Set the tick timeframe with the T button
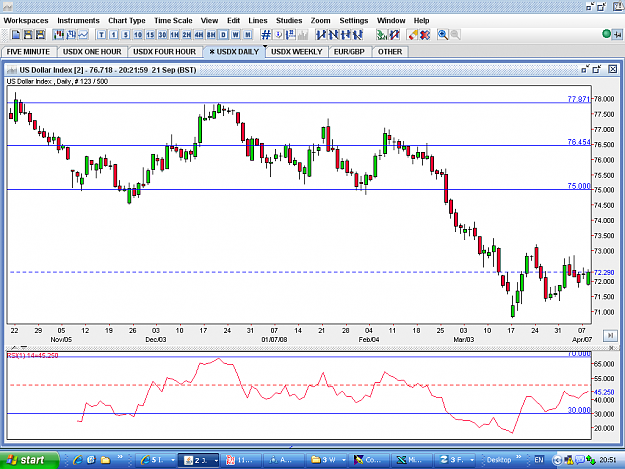 coord(102,35)
